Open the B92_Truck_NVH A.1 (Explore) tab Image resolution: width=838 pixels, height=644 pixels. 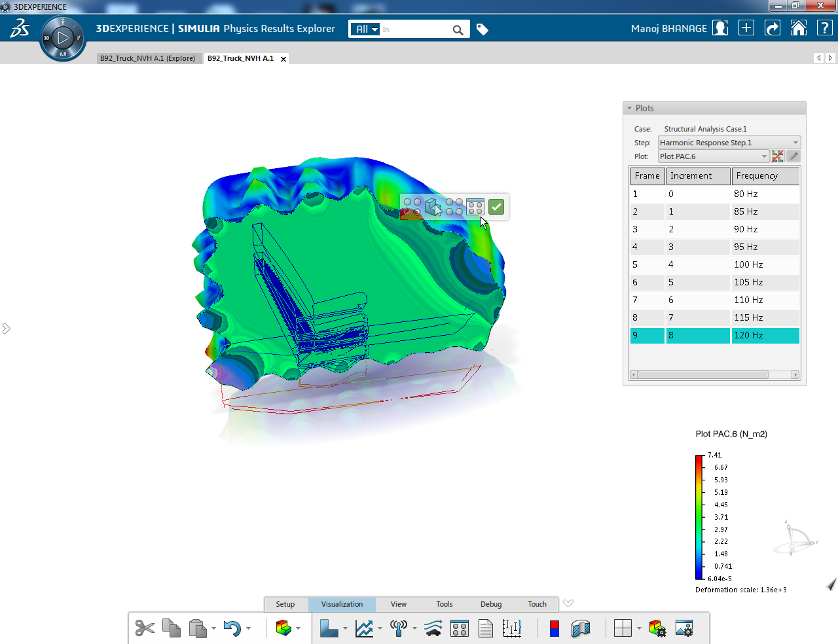pos(147,58)
